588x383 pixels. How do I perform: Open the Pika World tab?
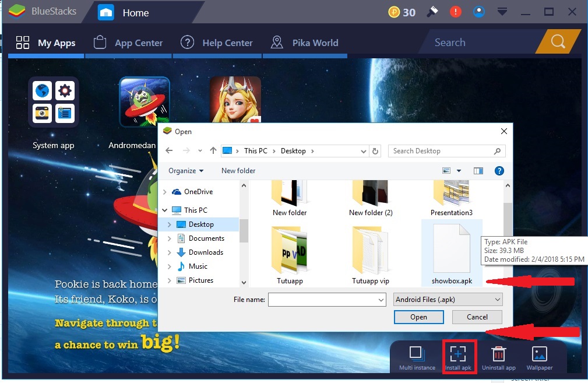[x=305, y=43]
